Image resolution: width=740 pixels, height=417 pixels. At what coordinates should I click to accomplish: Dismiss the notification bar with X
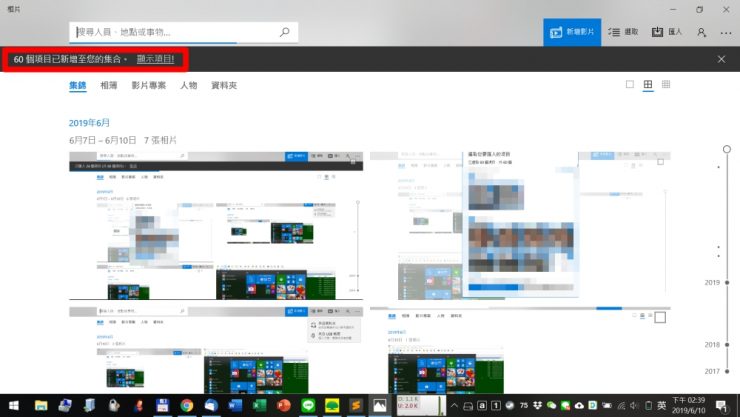tap(721, 59)
